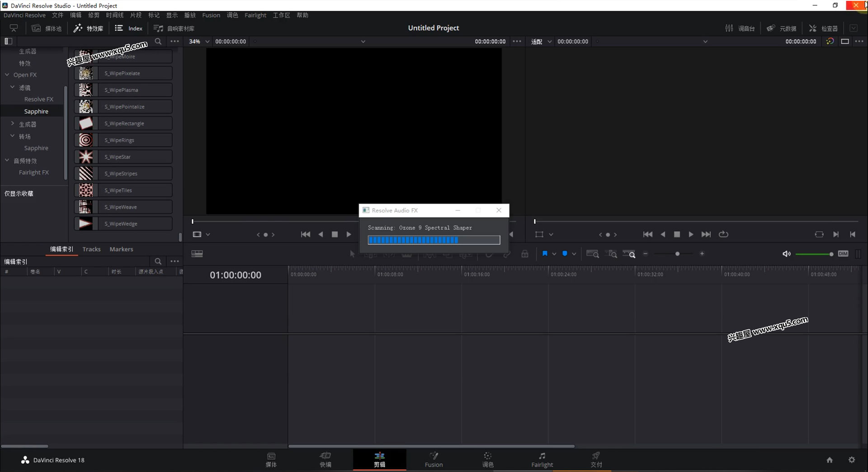Open the 34% viewer zoom dropdown
The image size is (868, 472).
199,41
